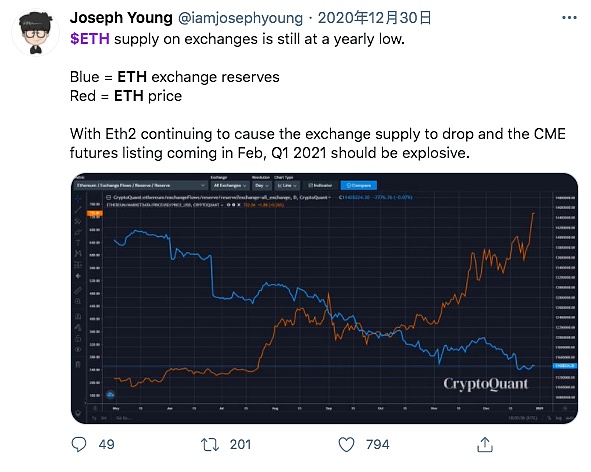Expand the Ethereum Exchange Flows Reserve dropdown

point(141,185)
